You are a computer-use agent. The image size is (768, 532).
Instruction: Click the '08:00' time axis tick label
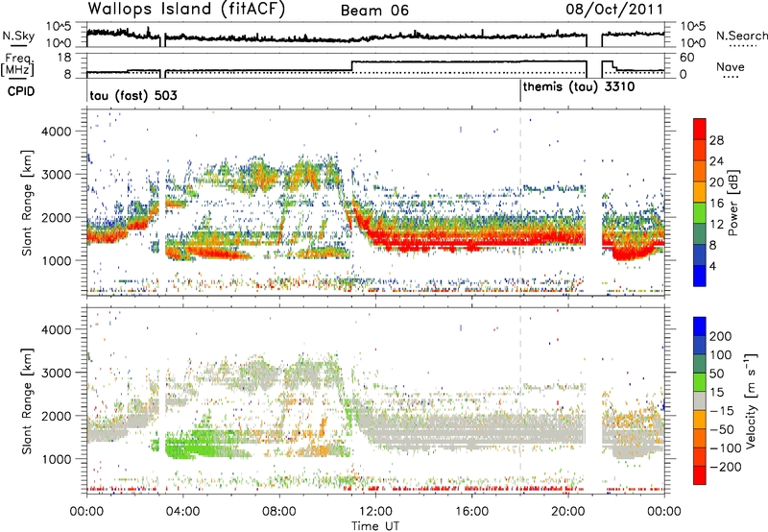click(279, 512)
